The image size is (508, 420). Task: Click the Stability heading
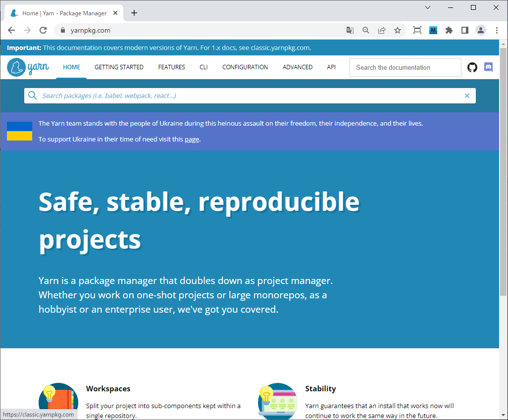tap(320, 389)
